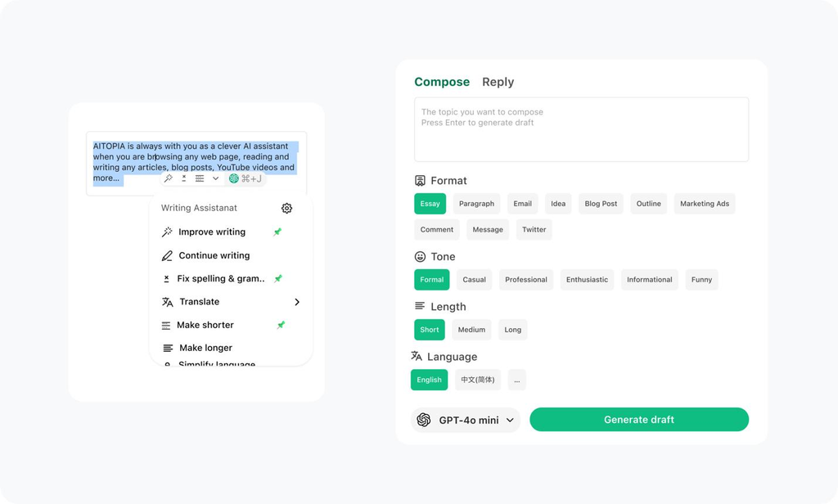The width and height of the screenshot is (838, 504).
Task: Select the Blog Post format chip
Action: coord(601,204)
